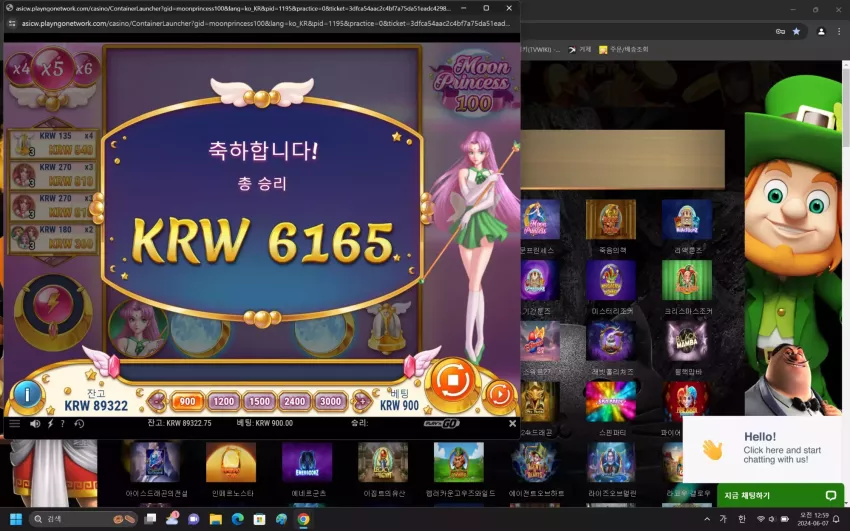
Task: Open Task View from the taskbar
Action: pyautogui.click(x=150, y=519)
